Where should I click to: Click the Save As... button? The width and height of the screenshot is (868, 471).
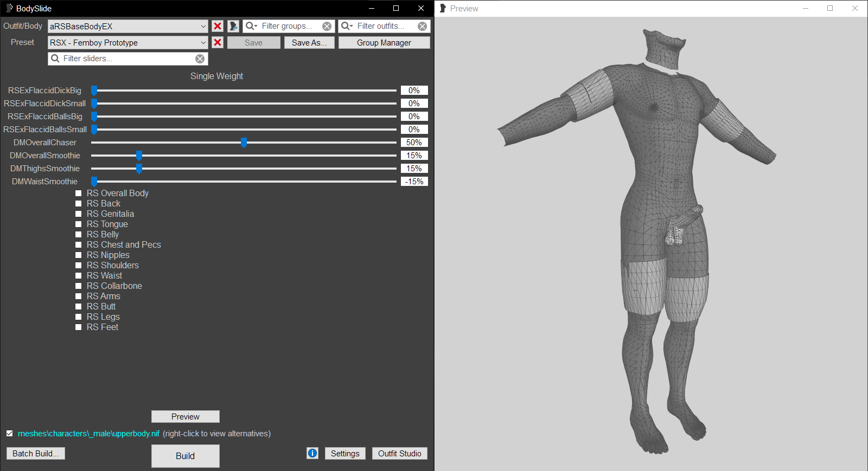point(309,43)
